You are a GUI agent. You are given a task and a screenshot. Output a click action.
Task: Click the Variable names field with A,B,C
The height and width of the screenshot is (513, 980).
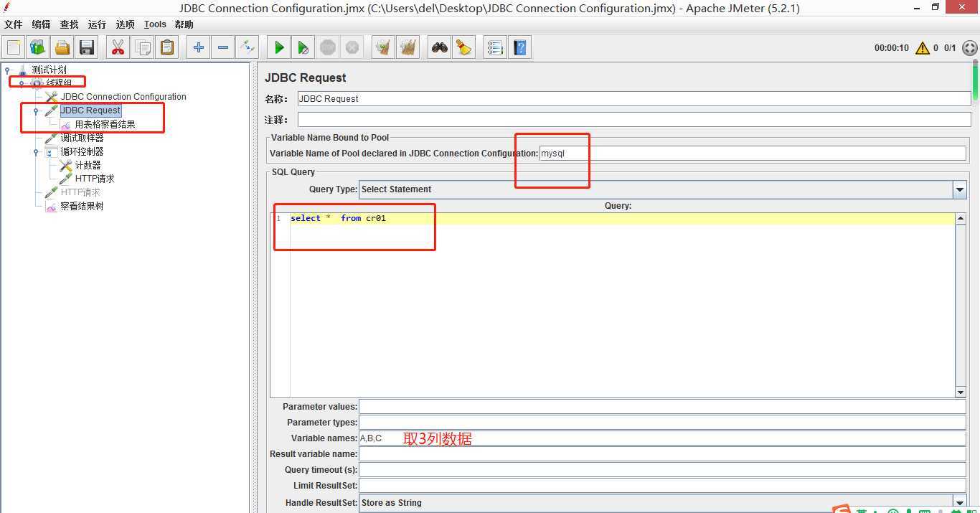(662, 438)
